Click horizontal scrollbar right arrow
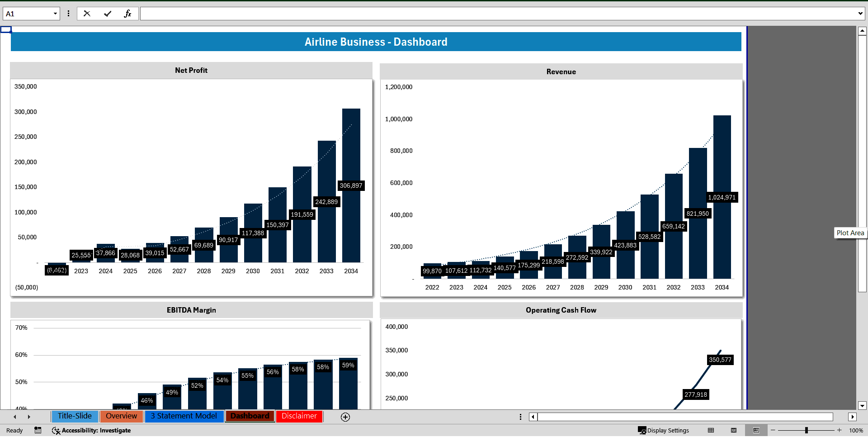The width and height of the screenshot is (868, 437). [853, 417]
